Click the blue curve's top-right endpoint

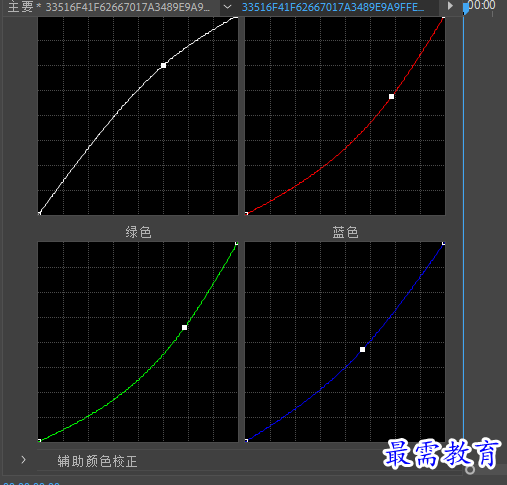pyautogui.click(x=443, y=244)
